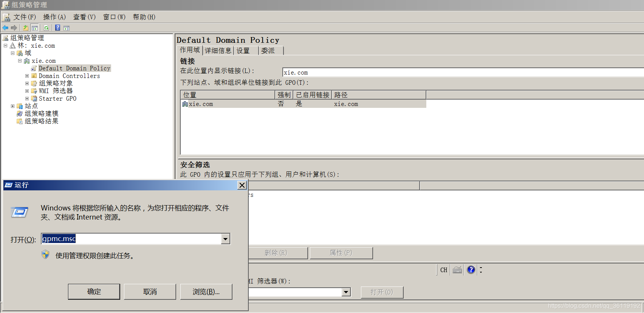
Task: Switch to the 设置 tab
Action: (246, 51)
